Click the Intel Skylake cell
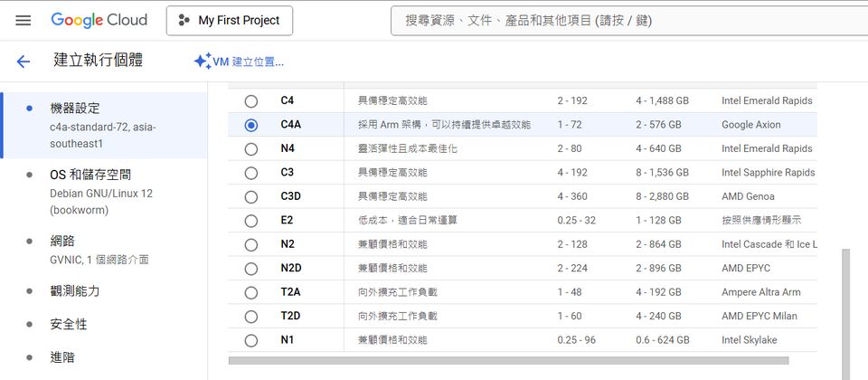The height and width of the screenshot is (380, 868). coord(750,339)
